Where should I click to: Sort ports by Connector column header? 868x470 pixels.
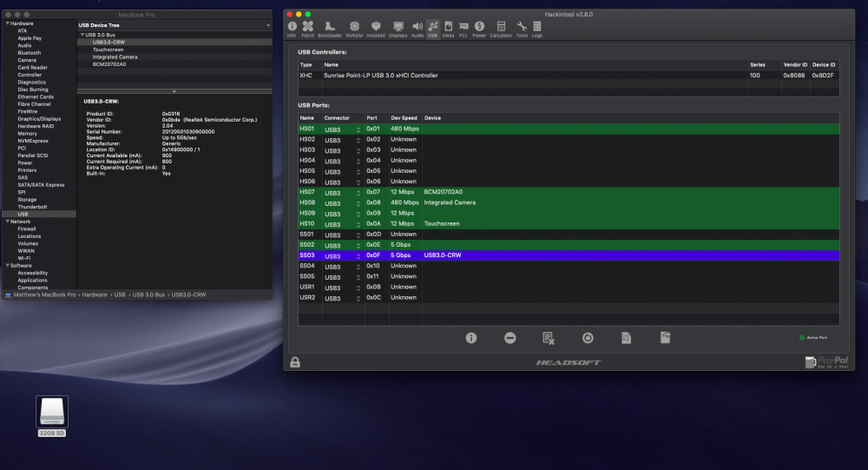point(343,118)
